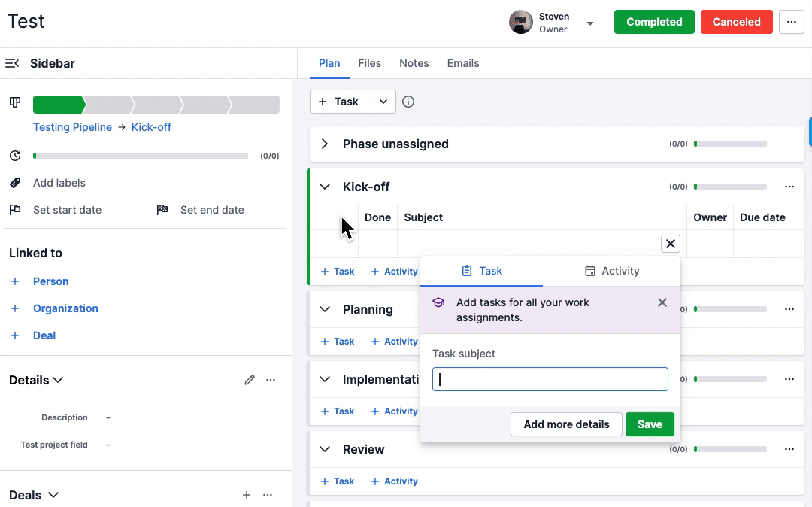812x507 pixels.
Task: Select the Set start date flag icon
Action: pos(15,209)
